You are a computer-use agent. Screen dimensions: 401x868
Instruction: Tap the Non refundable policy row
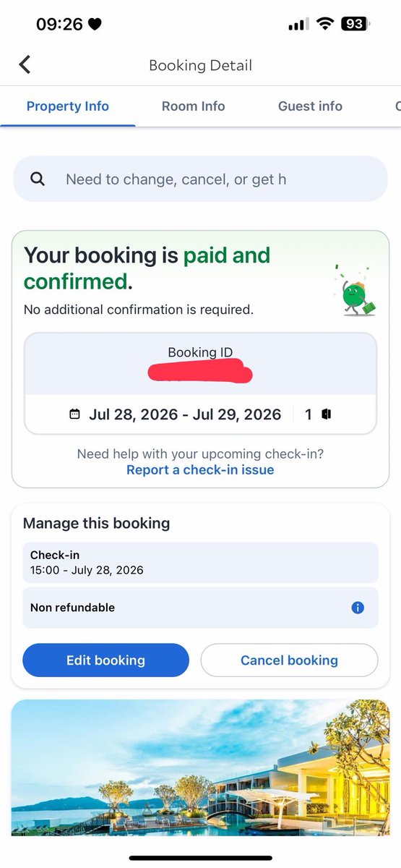[x=200, y=608]
